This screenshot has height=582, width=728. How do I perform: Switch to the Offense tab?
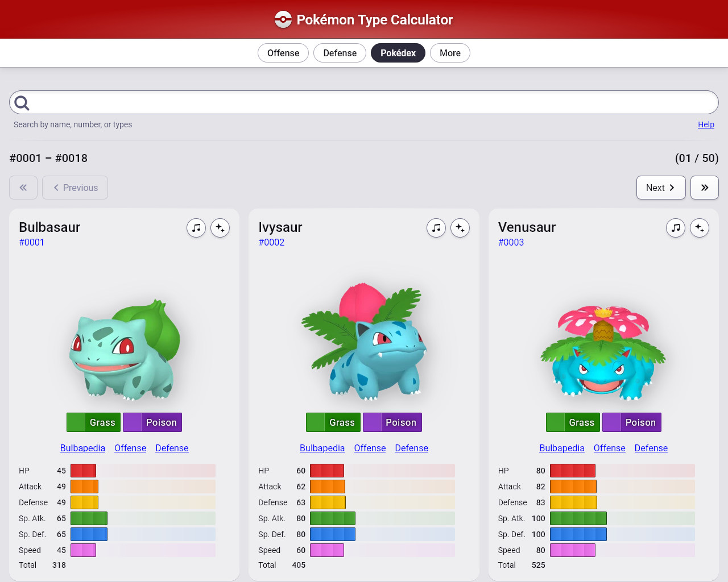point(283,53)
